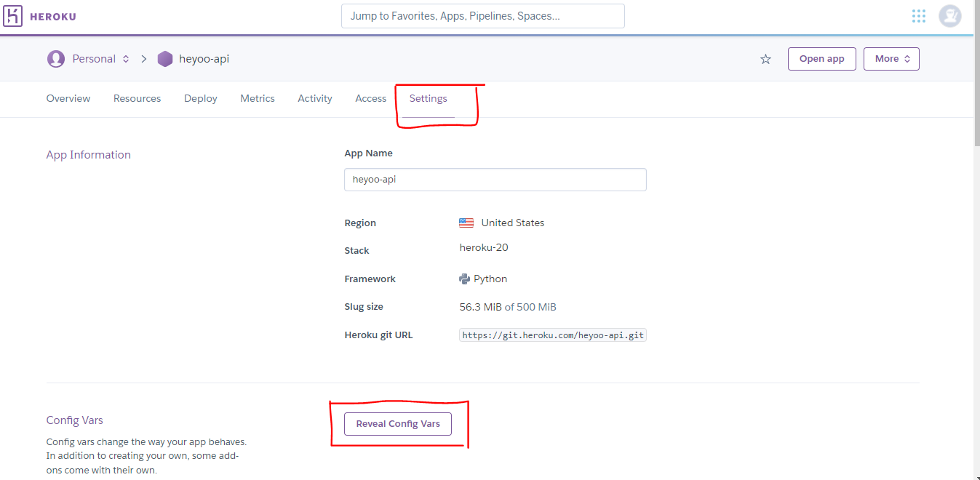Image resolution: width=980 pixels, height=480 pixels.
Task: Open the Deploy tab
Action: [x=201, y=98]
